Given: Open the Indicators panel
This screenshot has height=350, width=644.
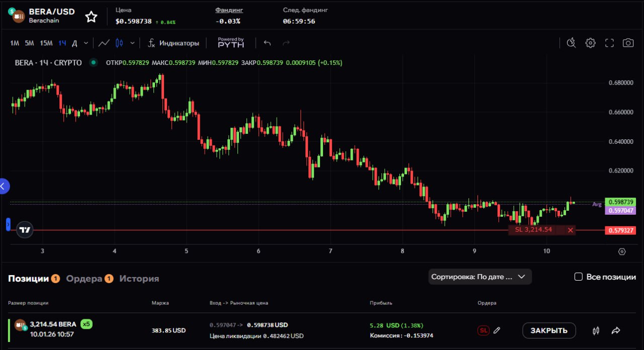Looking at the screenshot, I should [174, 43].
